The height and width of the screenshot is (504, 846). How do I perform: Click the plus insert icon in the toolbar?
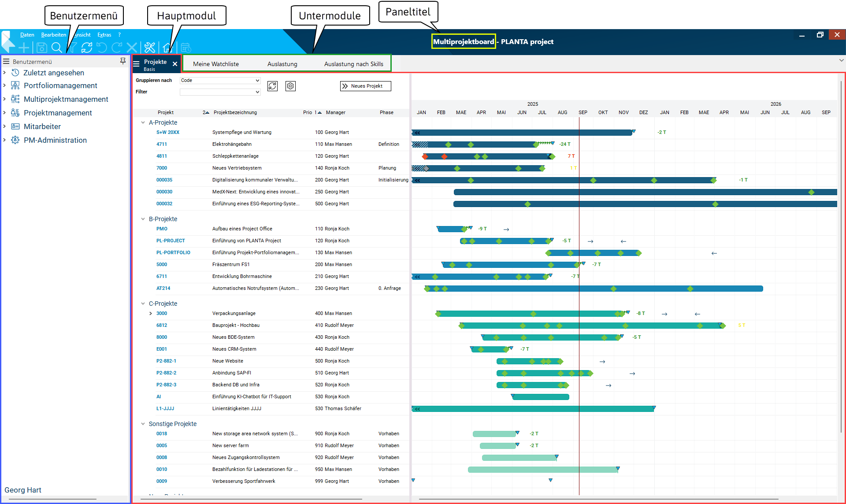click(x=24, y=47)
